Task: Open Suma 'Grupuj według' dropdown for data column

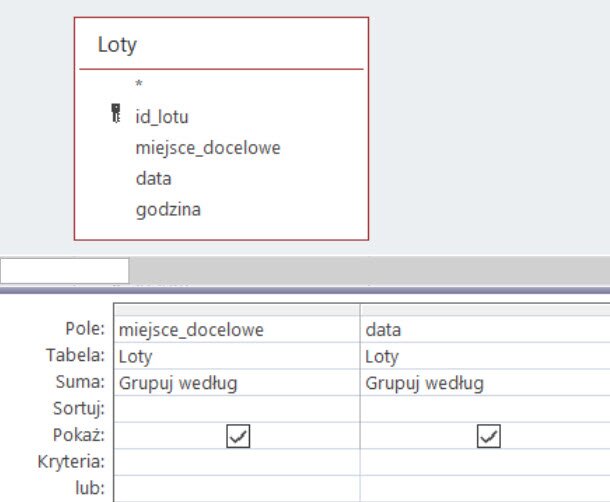Action: click(x=485, y=383)
